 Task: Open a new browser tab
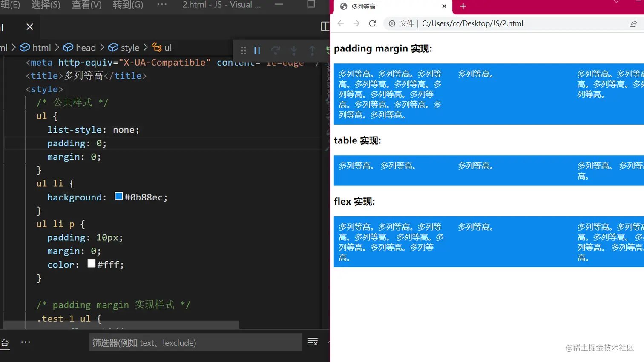click(x=463, y=6)
